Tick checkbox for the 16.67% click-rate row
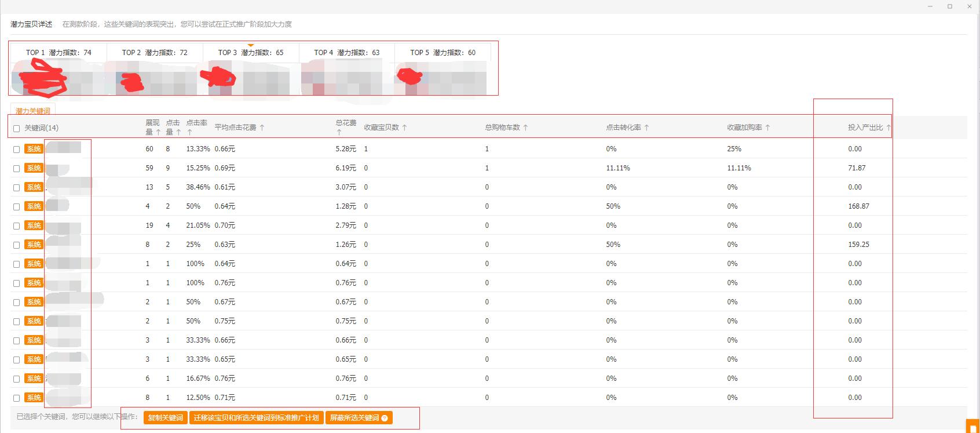This screenshot has height=433, width=980. [x=16, y=379]
